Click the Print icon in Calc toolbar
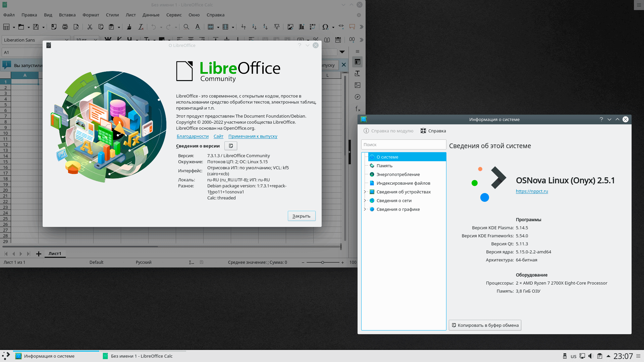The image size is (644, 362). tap(65, 27)
